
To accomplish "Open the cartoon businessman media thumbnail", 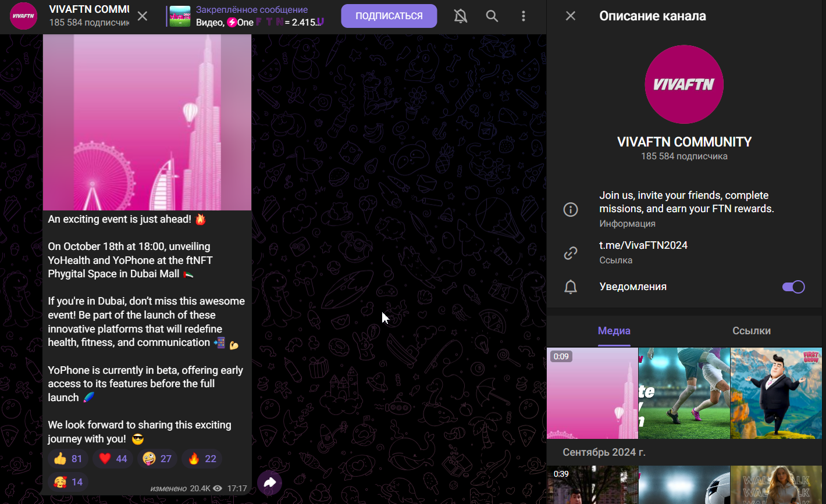I will (x=777, y=393).
